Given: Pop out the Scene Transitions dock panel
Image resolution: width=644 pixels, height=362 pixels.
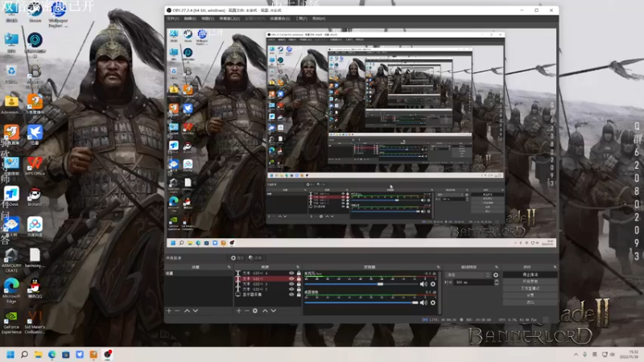Looking at the screenshot, I should [497, 267].
